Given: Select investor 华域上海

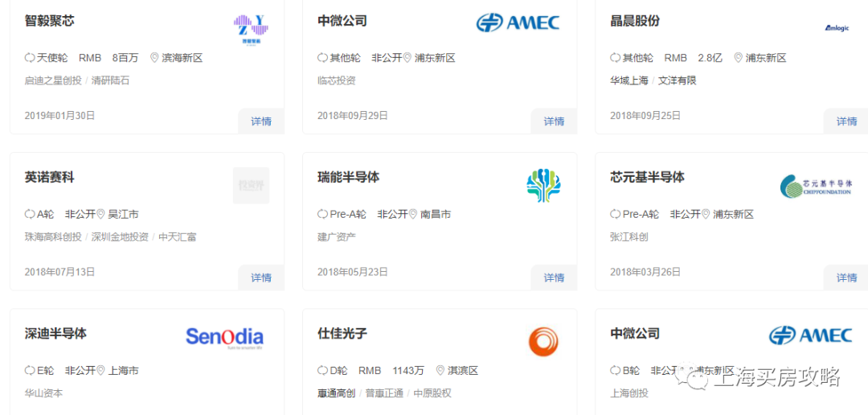Looking at the screenshot, I should (x=628, y=81).
